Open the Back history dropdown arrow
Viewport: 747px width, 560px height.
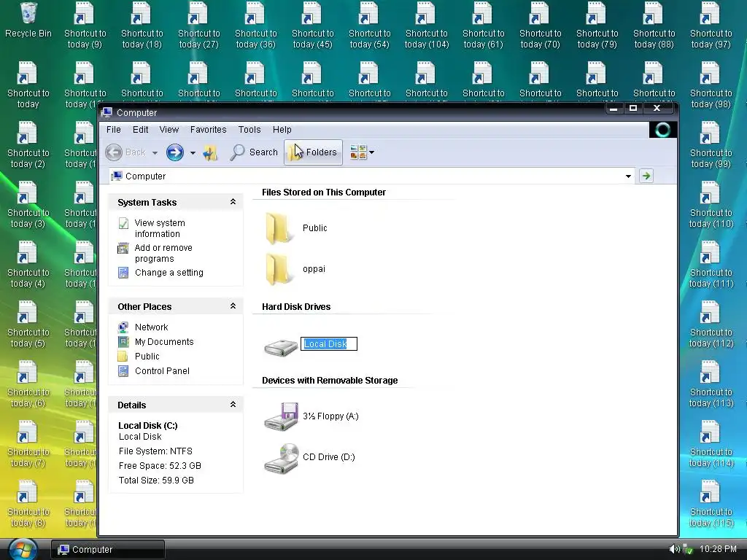155,153
